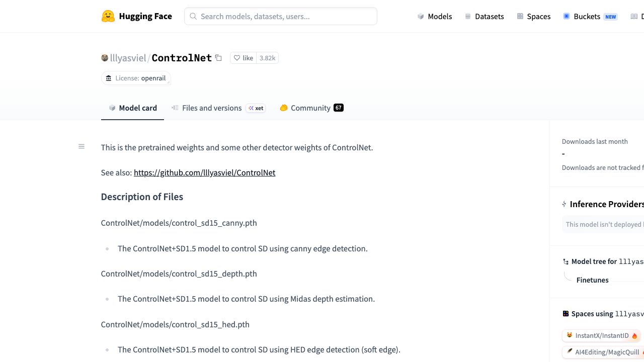The image size is (644, 362).
Task: Open the Models navigation item
Action: (x=435, y=16)
